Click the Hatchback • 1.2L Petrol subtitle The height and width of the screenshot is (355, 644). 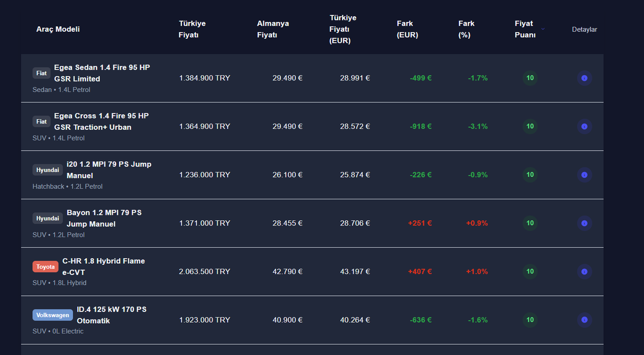[x=68, y=186]
